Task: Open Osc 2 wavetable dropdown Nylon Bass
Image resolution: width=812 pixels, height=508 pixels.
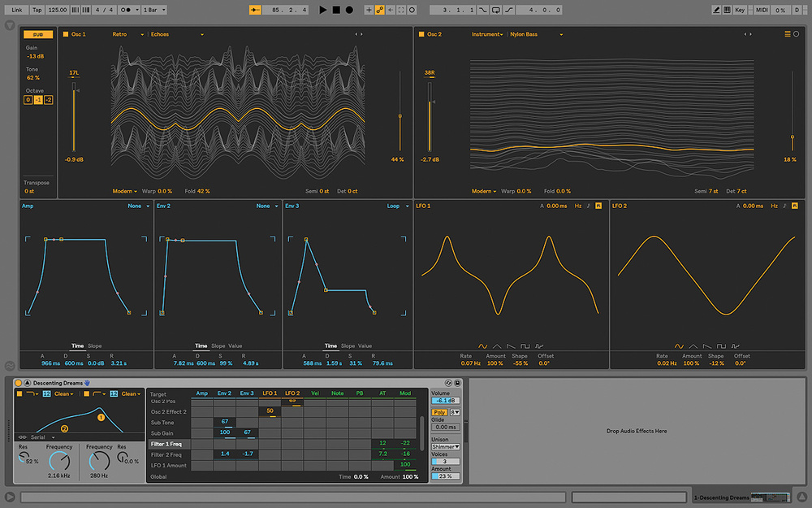Action: pyautogui.click(x=536, y=34)
